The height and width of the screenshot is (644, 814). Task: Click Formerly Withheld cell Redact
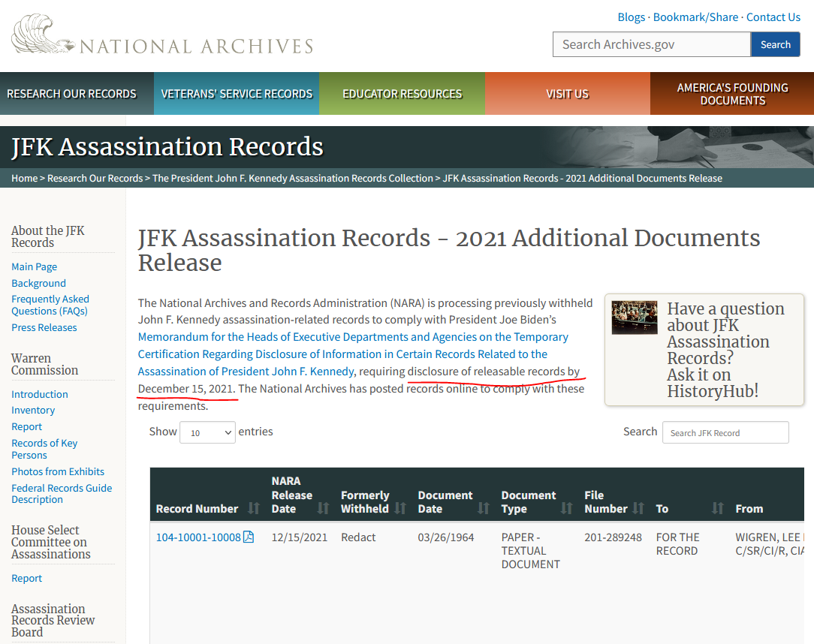pos(358,537)
